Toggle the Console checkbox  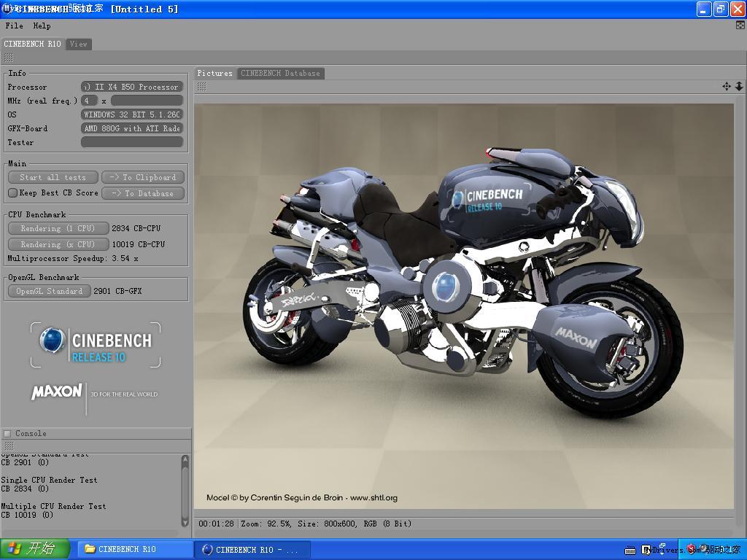[7, 433]
